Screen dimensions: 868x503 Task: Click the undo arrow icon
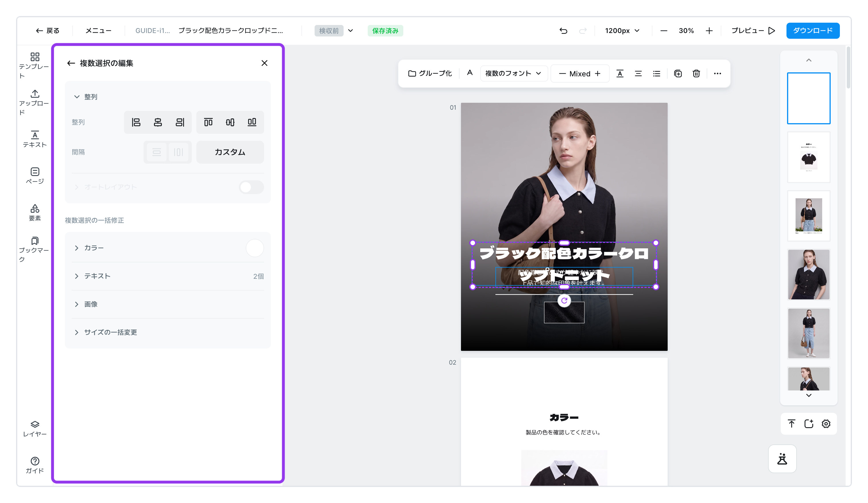(x=563, y=31)
